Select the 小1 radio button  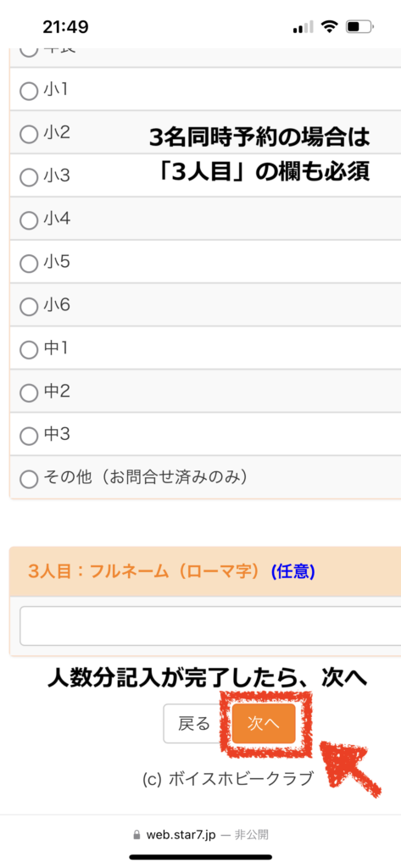point(28,90)
